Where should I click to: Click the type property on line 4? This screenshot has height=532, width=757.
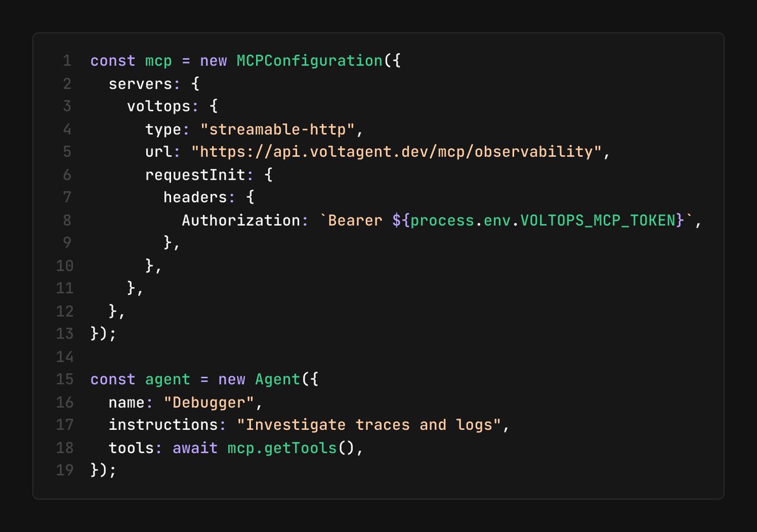tap(163, 129)
